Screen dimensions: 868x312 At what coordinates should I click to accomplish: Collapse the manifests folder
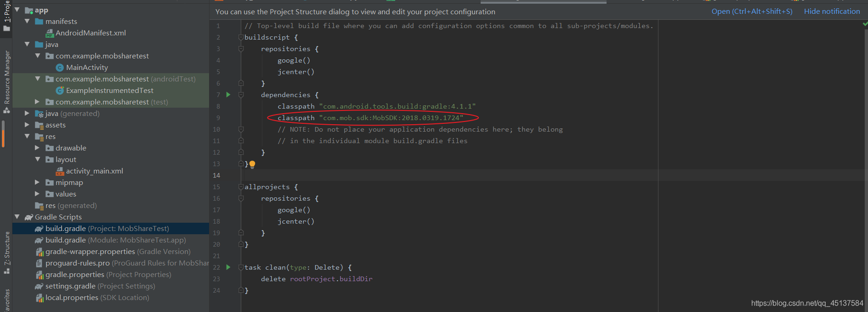(27, 21)
